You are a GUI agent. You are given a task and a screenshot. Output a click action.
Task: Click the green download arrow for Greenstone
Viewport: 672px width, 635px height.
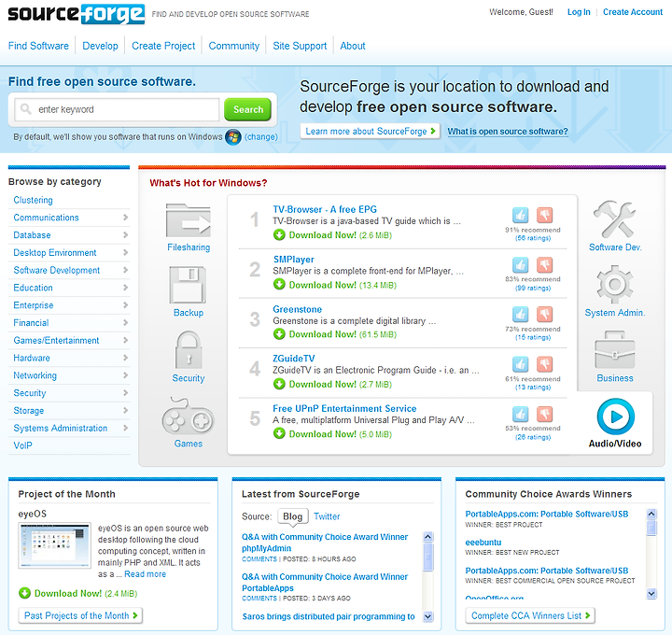pyautogui.click(x=279, y=333)
